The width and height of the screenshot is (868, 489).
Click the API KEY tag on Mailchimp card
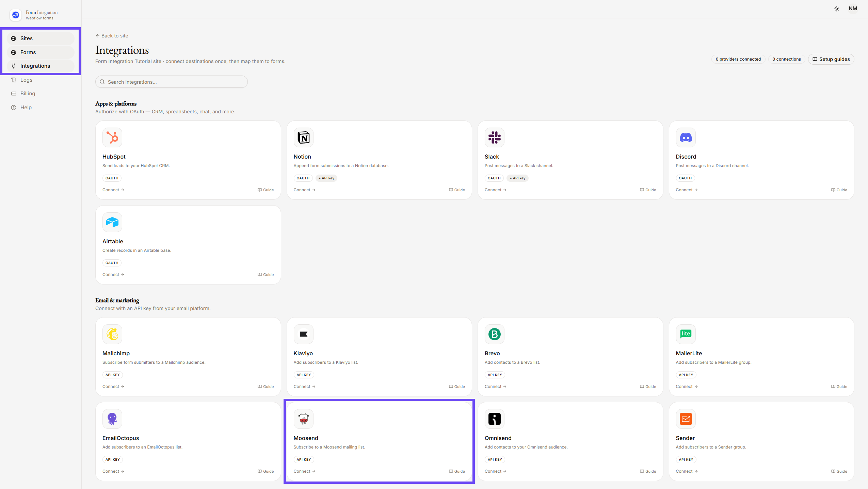[112, 375]
